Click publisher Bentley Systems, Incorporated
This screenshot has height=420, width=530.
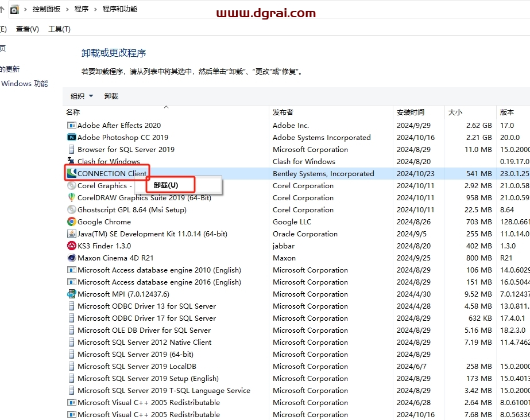point(323,173)
